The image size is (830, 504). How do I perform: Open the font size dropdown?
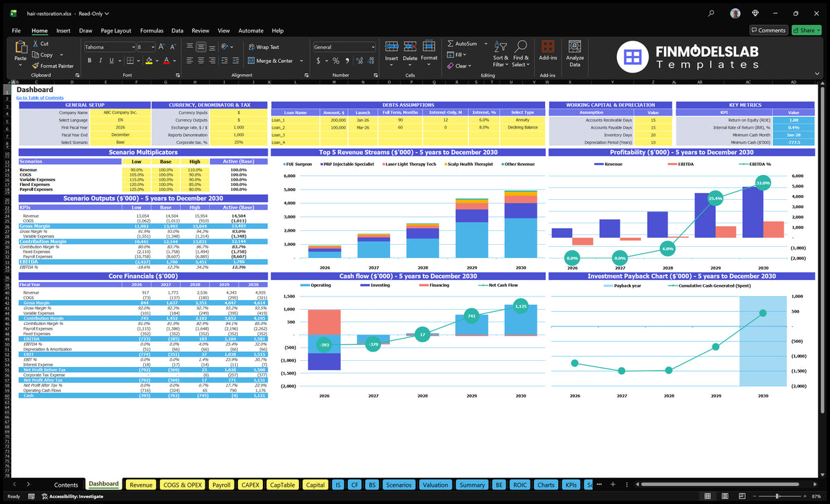pyautogui.click(x=152, y=47)
